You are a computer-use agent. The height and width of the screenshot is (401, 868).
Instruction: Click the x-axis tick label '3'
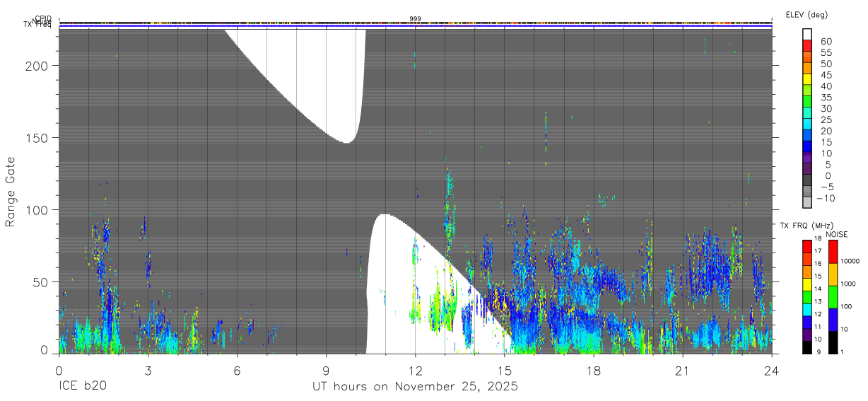[x=148, y=370]
